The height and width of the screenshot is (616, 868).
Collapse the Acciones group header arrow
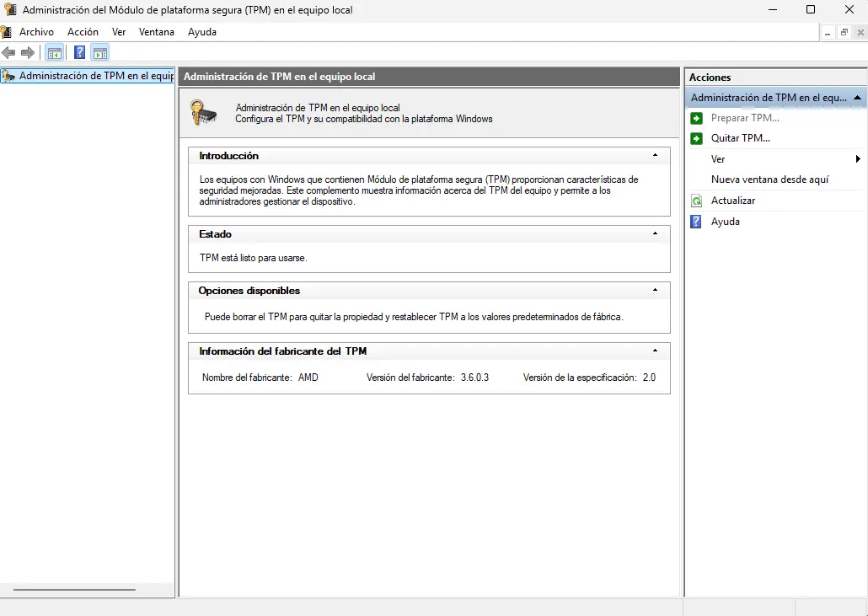coord(858,98)
